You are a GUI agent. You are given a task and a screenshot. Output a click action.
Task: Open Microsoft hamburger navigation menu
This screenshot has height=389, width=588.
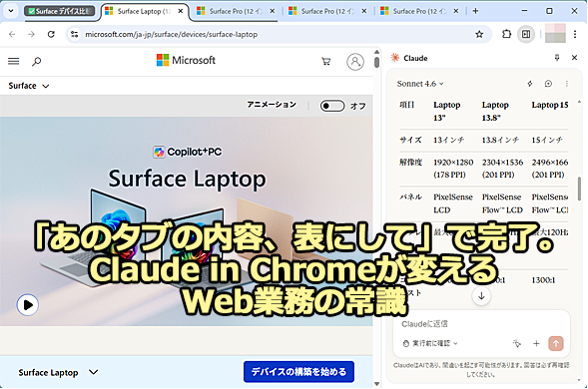14,61
